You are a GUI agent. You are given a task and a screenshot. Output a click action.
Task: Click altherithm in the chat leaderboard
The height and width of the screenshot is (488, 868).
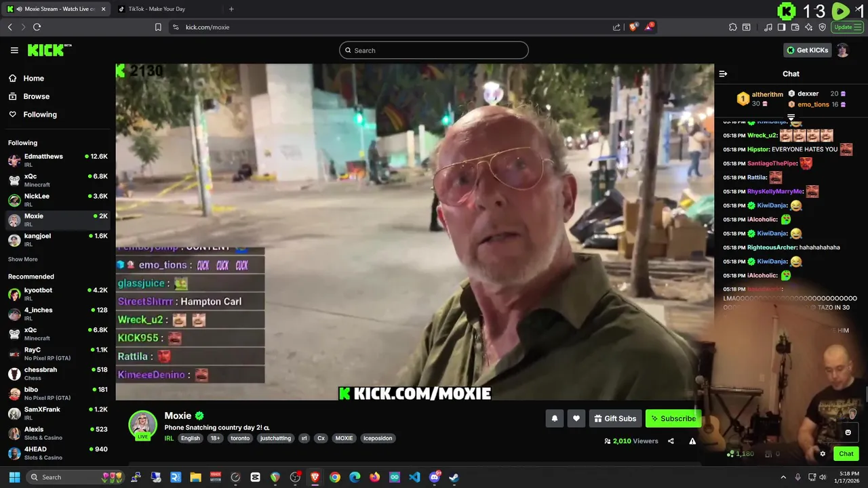click(x=767, y=95)
